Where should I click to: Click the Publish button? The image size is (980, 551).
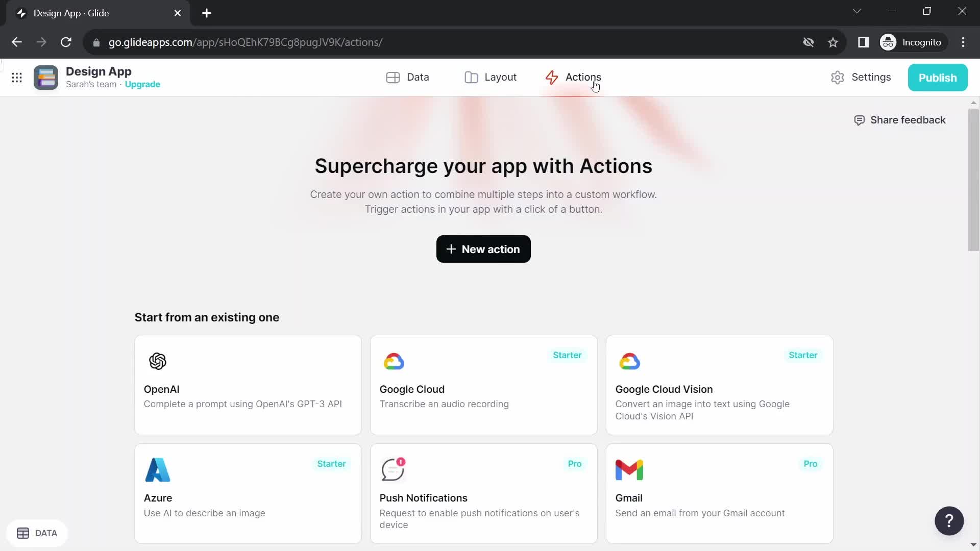938,77
